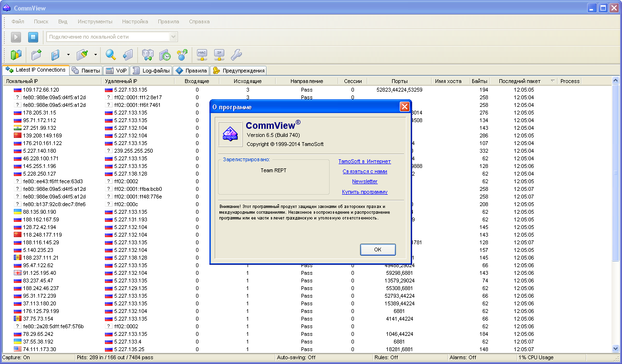Open settings via the wrench icon
622x364 pixels.
237,55
